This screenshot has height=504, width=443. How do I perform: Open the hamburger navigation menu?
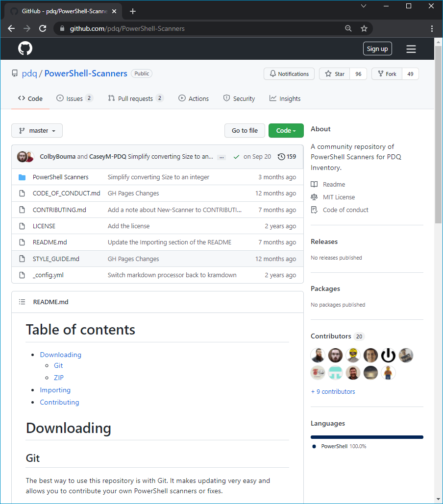pos(411,49)
